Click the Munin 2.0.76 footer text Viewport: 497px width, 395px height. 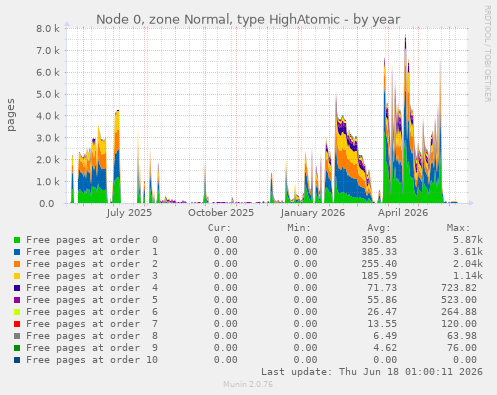click(248, 384)
